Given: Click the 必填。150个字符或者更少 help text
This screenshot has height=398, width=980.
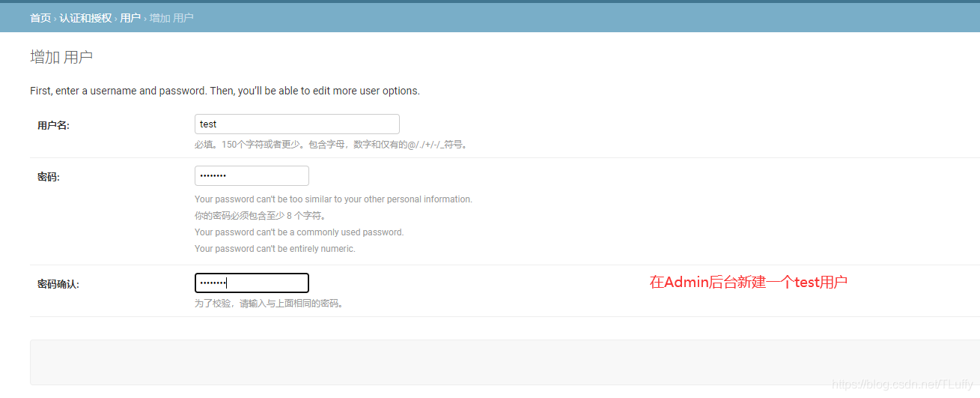Looking at the screenshot, I should click(x=332, y=145).
